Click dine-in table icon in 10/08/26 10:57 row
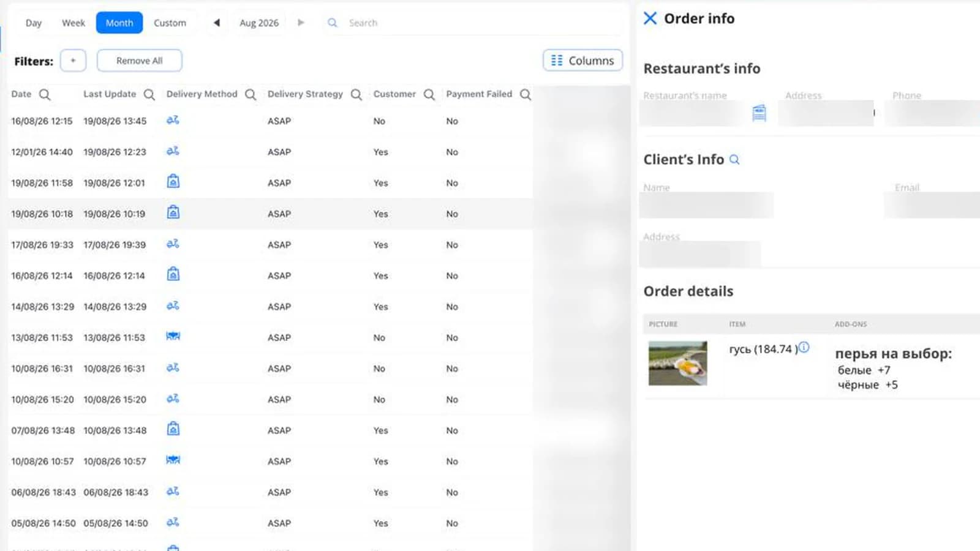This screenshot has height=551, width=980. pyautogui.click(x=173, y=460)
